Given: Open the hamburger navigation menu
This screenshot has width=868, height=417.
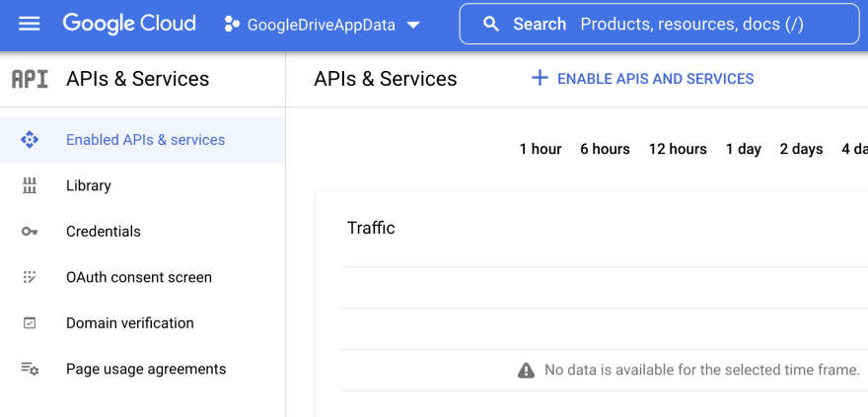Looking at the screenshot, I should click(x=29, y=24).
